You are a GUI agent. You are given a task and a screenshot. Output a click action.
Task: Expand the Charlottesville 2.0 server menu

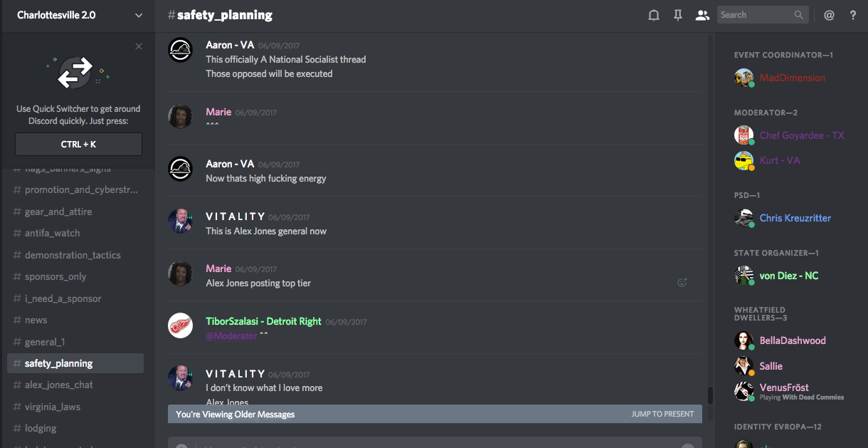(138, 15)
